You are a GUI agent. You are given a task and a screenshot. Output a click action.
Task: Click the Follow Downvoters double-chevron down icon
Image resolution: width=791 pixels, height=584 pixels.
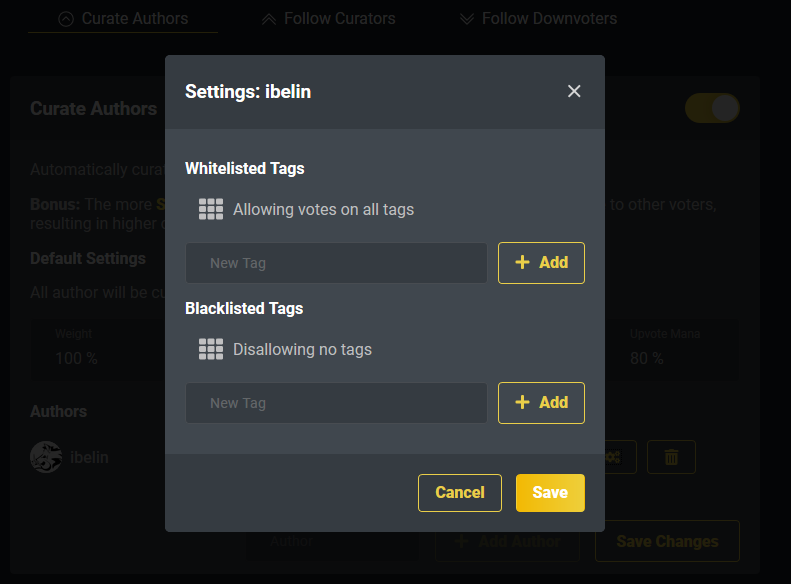pyautogui.click(x=466, y=19)
